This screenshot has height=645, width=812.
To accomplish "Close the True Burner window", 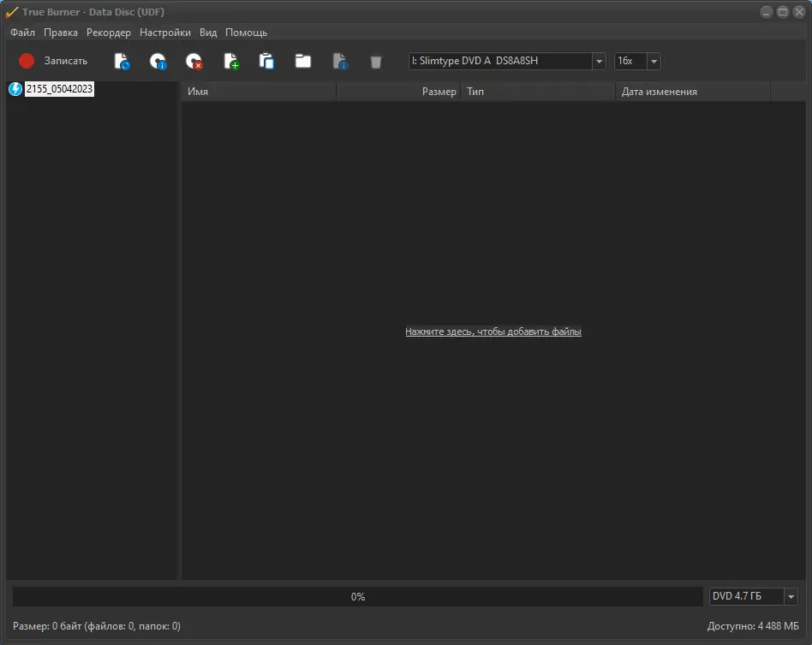I will (799, 11).
